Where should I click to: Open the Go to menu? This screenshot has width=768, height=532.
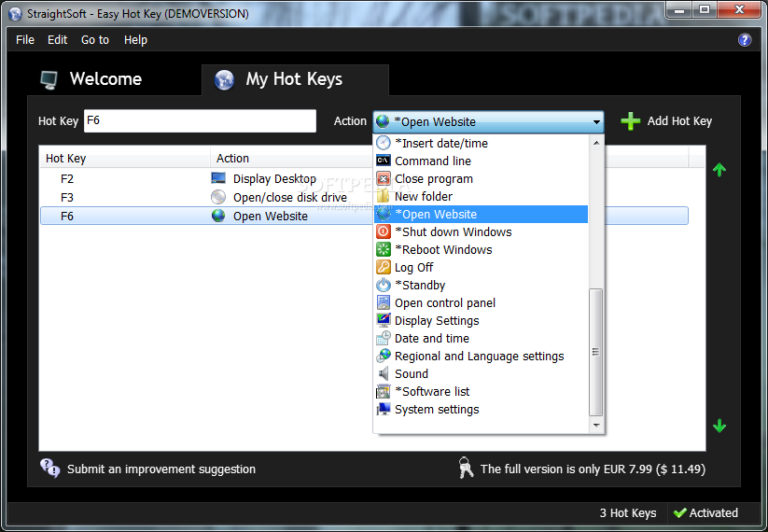click(95, 40)
